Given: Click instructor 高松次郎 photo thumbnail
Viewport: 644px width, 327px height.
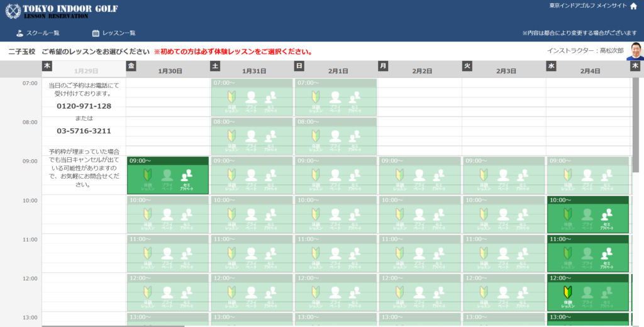Looking at the screenshot, I should [635, 51].
